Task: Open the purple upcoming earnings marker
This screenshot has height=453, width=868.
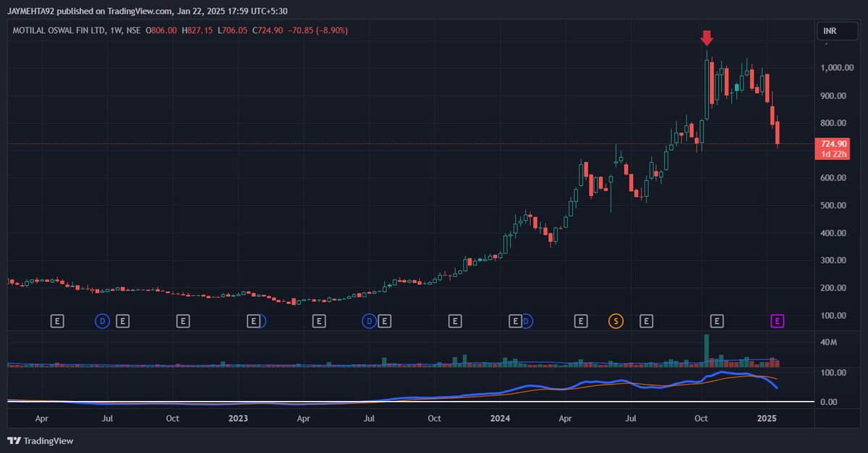Action: coord(778,321)
